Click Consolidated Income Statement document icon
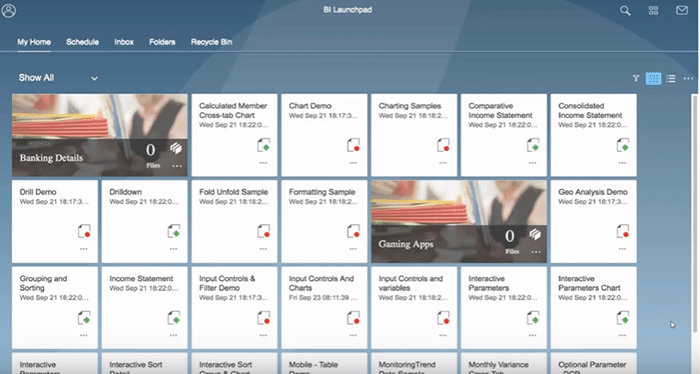The width and height of the screenshot is (700, 374). 623,145
